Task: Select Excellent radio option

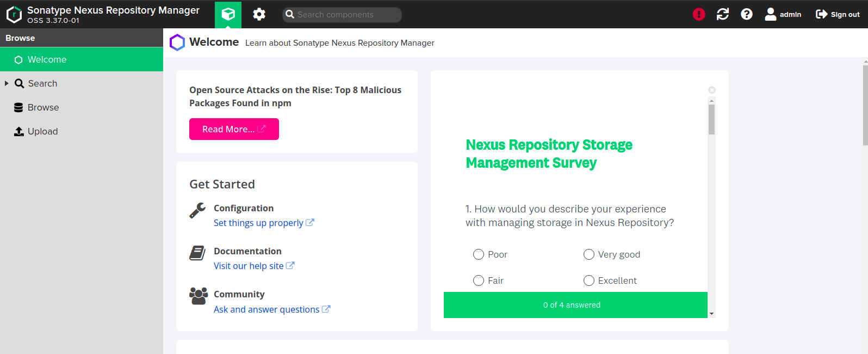Action: click(x=589, y=280)
